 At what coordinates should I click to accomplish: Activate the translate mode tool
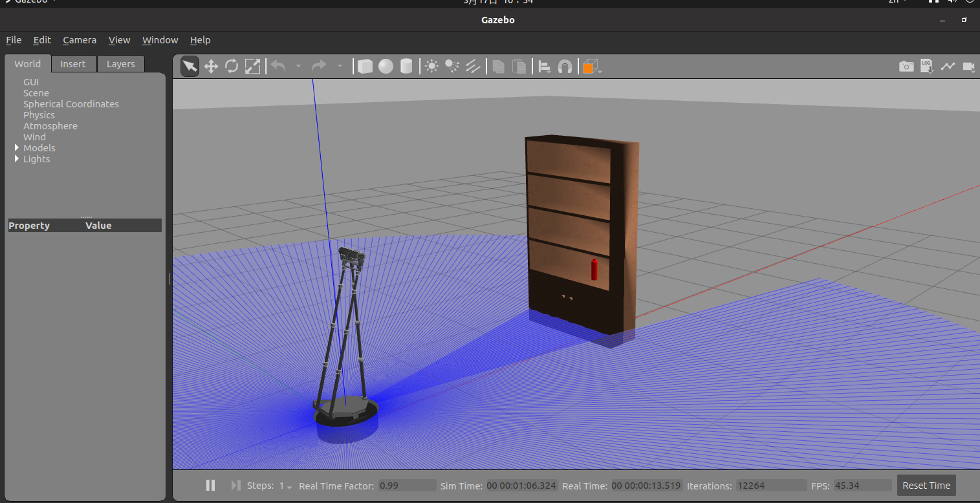pyautogui.click(x=211, y=66)
